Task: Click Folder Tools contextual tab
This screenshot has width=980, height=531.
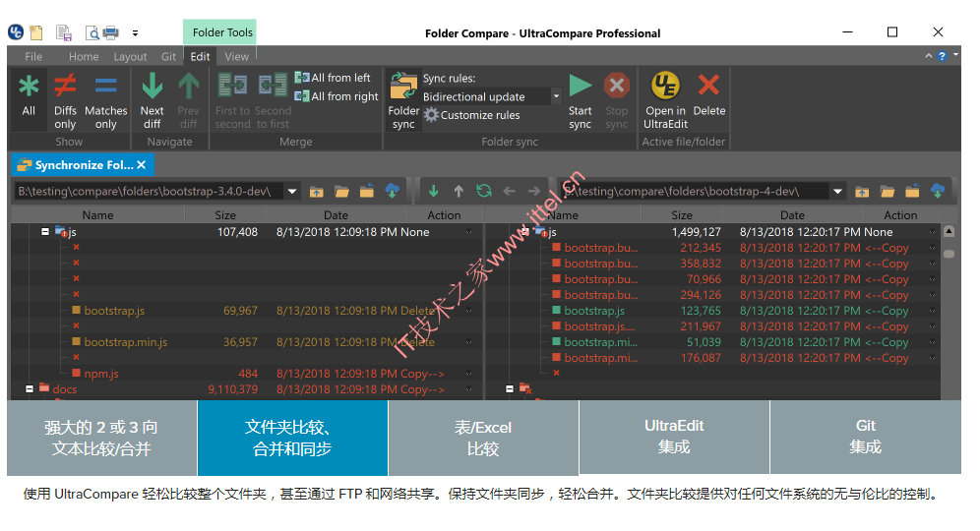Action: click(220, 32)
